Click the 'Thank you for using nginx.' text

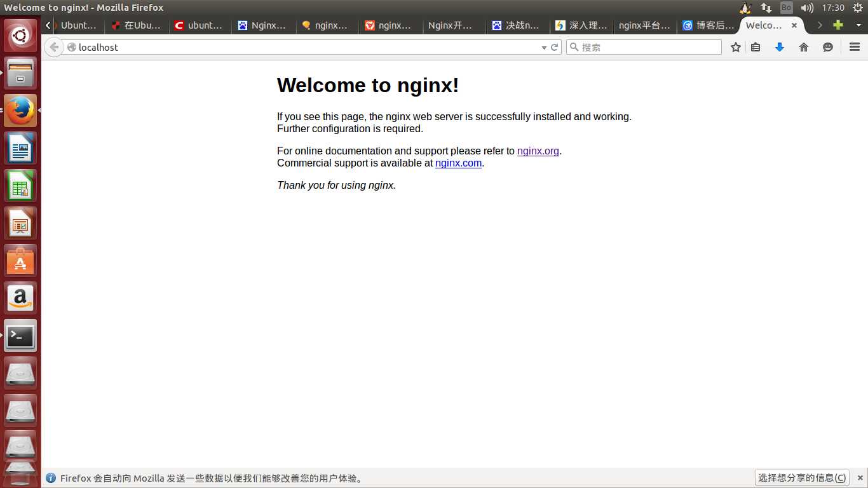337,186
